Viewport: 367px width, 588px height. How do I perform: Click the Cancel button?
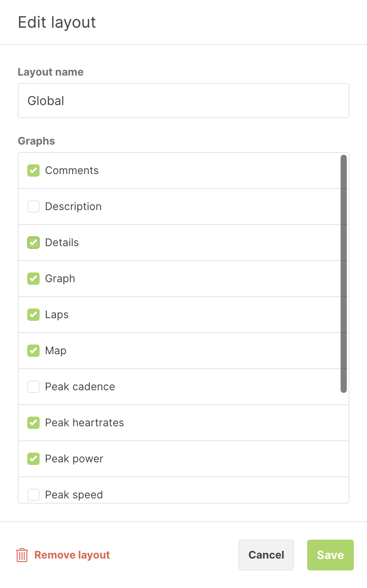266,555
